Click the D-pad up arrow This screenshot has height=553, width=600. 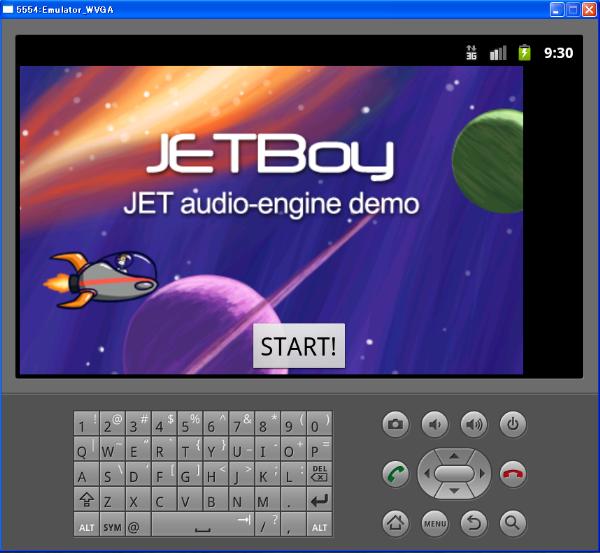454,455
